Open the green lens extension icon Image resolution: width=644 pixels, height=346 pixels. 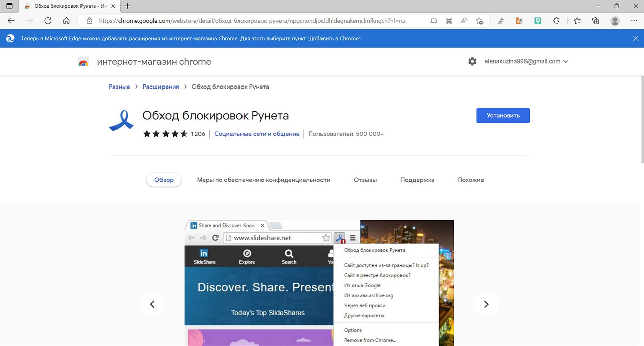(x=538, y=21)
